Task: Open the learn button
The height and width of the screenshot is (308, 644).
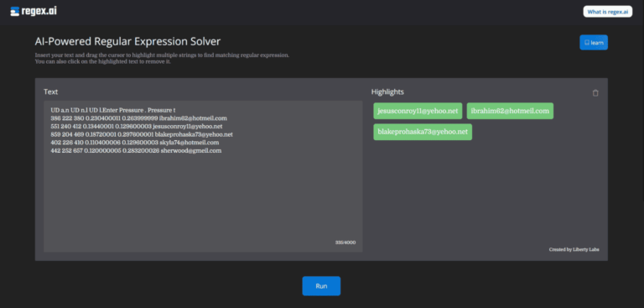Action: pyautogui.click(x=594, y=42)
